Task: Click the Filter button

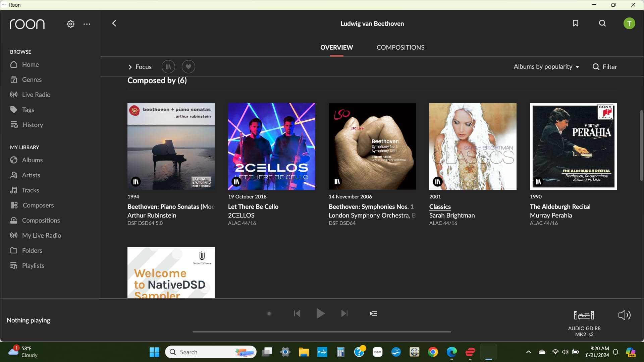Action: click(x=605, y=67)
